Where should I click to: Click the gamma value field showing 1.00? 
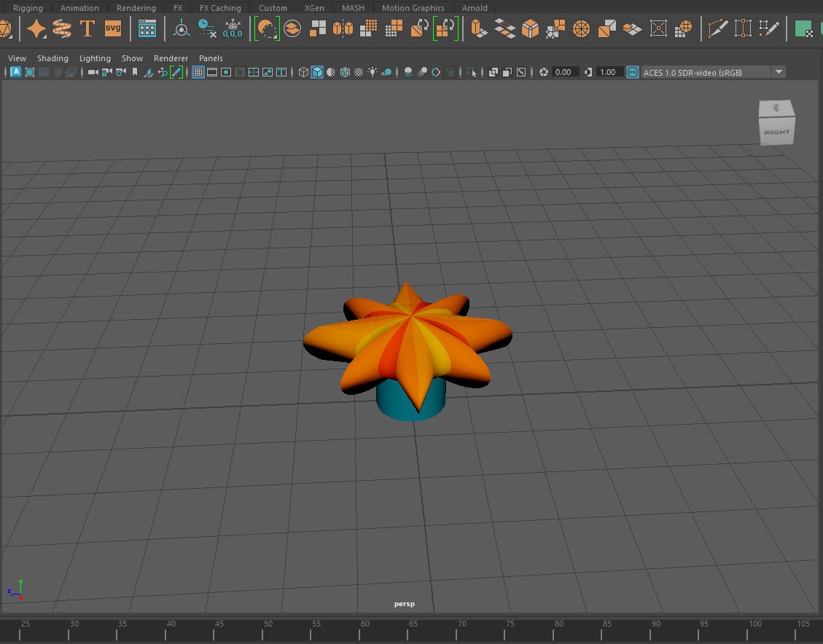607,72
